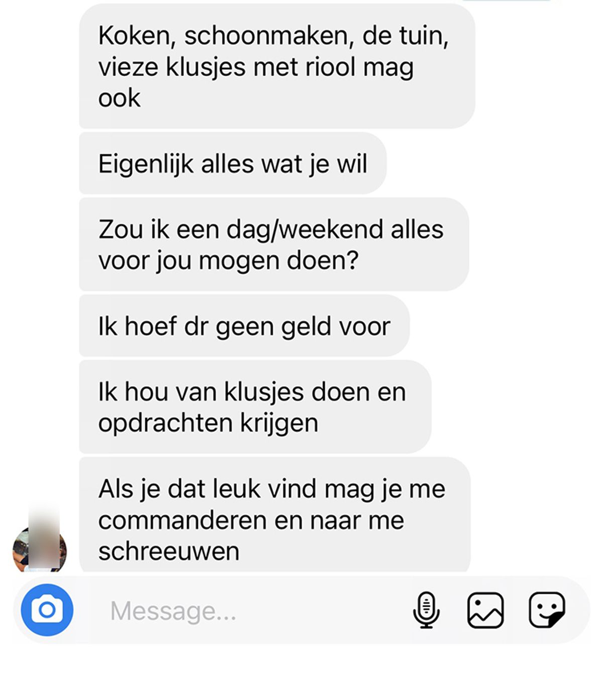Open the photo gallery image icon
This screenshot has width=603, height=700.
point(485,610)
